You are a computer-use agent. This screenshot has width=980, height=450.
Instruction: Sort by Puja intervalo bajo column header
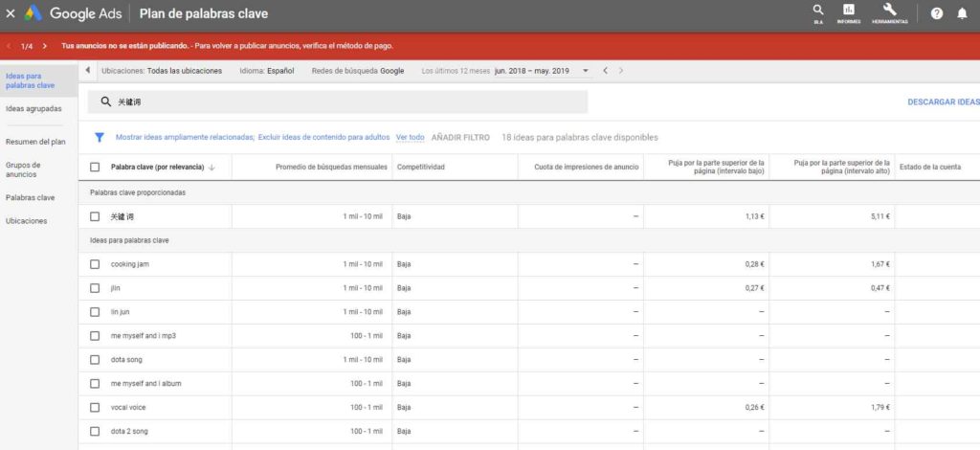716,167
